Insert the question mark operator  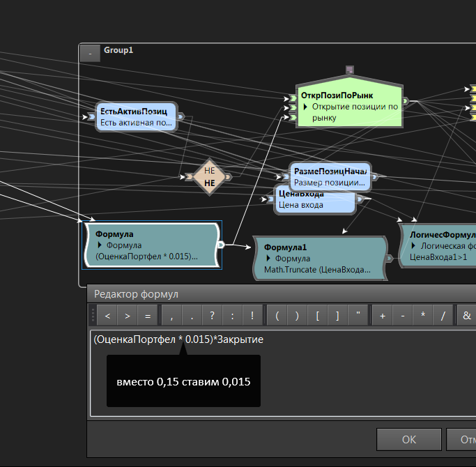pyautogui.click(x=212, y=316)
